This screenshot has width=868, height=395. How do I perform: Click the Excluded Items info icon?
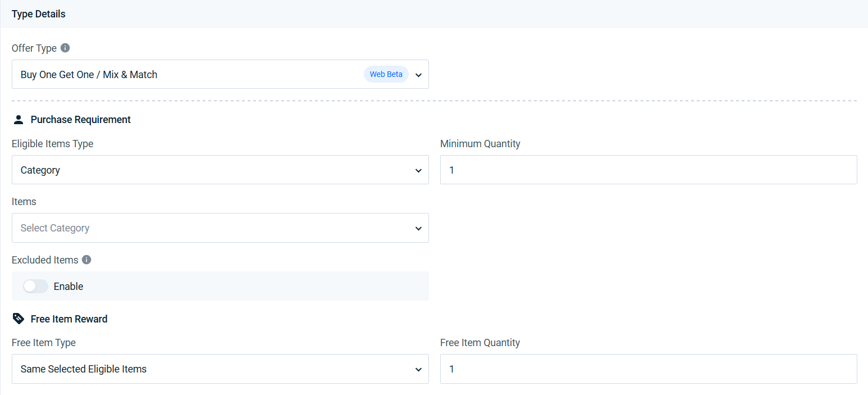click(x=86, y=260)
